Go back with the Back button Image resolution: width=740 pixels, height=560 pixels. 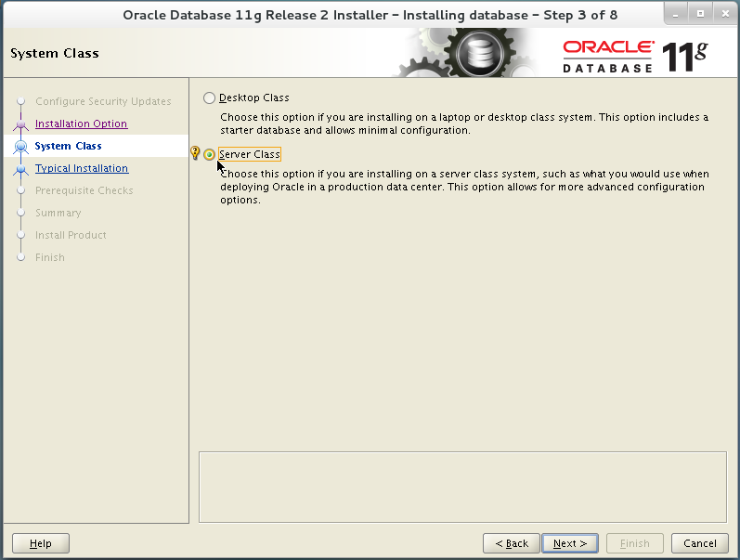tap(512, 543)
